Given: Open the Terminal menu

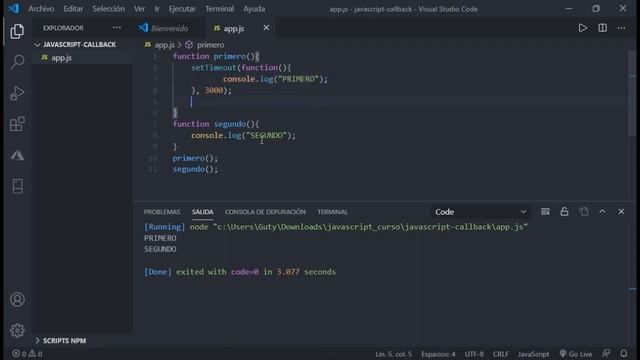Looking at the screenshot, I should (x=220, y=9).
